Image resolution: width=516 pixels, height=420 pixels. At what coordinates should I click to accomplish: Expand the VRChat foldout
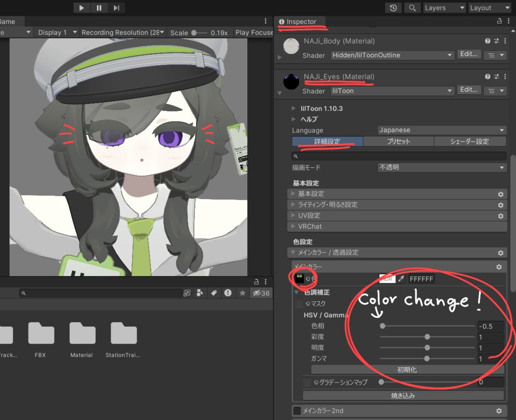(397, 226)
